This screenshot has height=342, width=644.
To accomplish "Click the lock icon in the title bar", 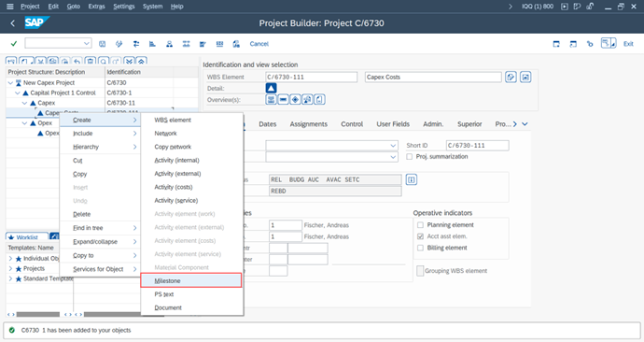I will [590, 7].
